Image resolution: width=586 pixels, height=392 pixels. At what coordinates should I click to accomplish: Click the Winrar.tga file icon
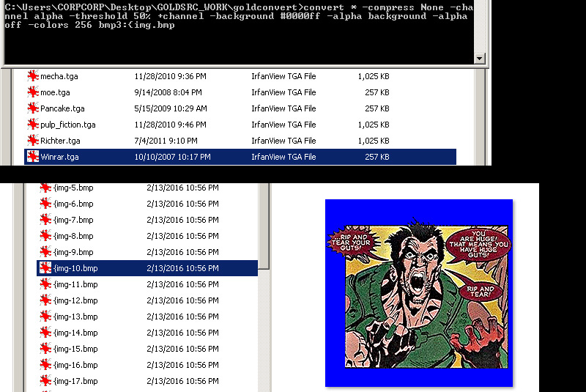(33, 156)
